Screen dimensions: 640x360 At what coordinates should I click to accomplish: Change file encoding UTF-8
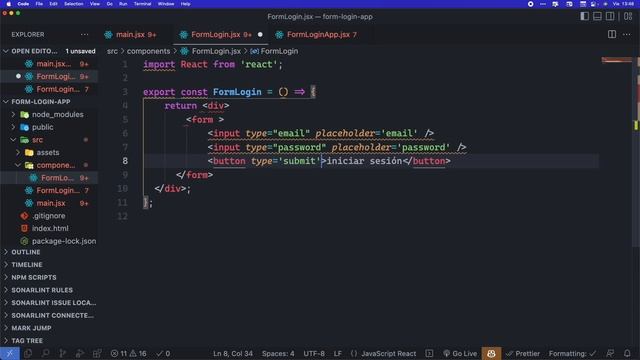(314, 353)
